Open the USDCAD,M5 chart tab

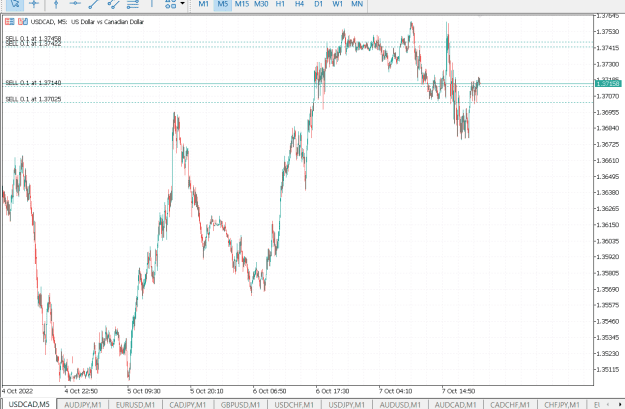(29, 404)
